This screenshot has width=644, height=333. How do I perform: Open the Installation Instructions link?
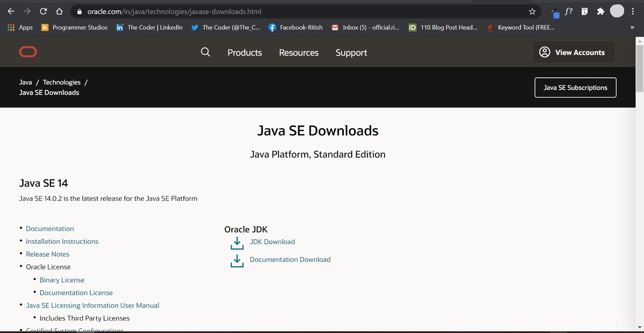[62, 241]
